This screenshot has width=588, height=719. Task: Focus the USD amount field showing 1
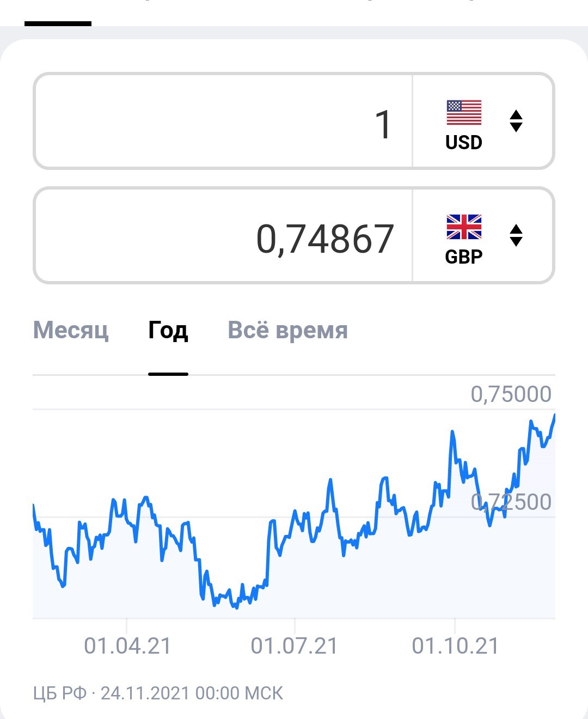(x=223, y=121)
